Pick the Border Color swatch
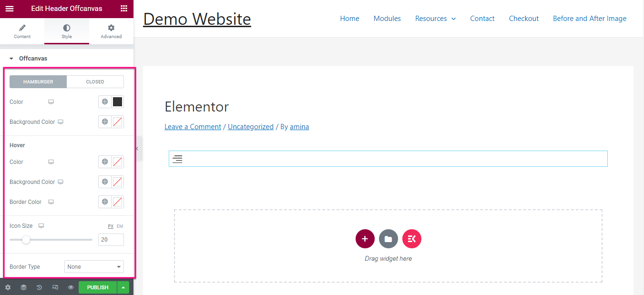Image resolution: width=644 pixels, height=295 pixels. [x=117, y=202]
